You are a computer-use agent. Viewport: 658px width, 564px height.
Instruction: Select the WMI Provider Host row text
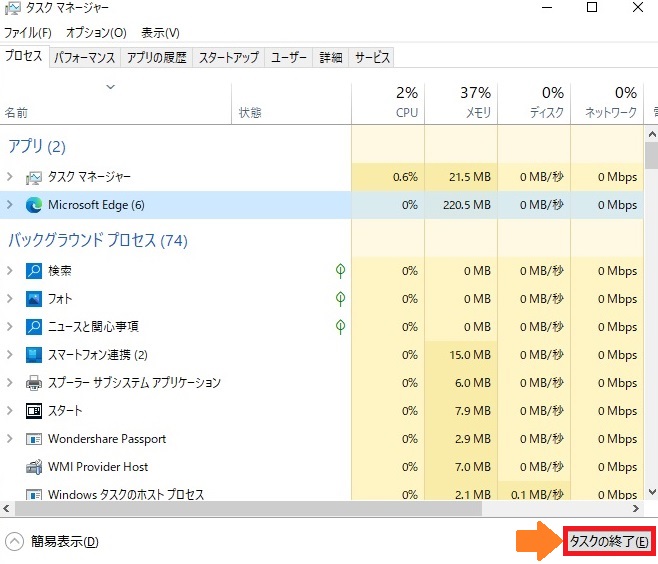pos(98,467)
